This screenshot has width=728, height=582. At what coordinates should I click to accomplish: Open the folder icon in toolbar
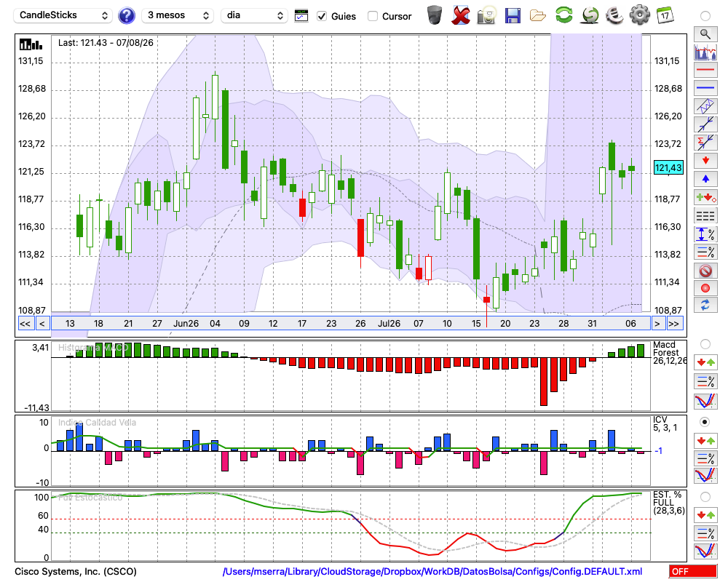click(x=538, y=16)
